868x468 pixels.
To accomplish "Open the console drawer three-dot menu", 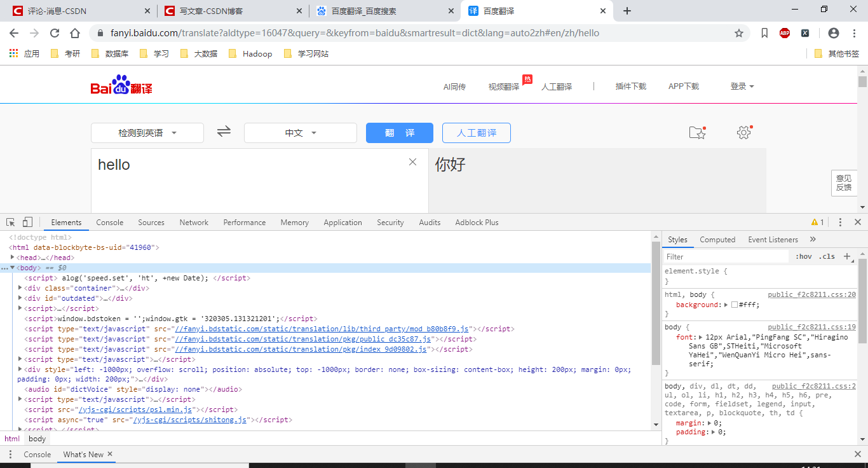I will coord(10,454).
